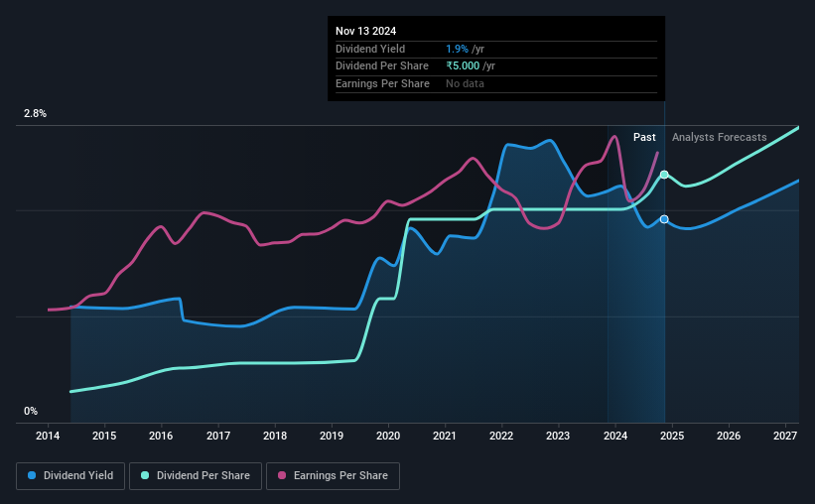Click the 0% y-axis label
This screenshot has height=504, width=815.
coord(31,412)
